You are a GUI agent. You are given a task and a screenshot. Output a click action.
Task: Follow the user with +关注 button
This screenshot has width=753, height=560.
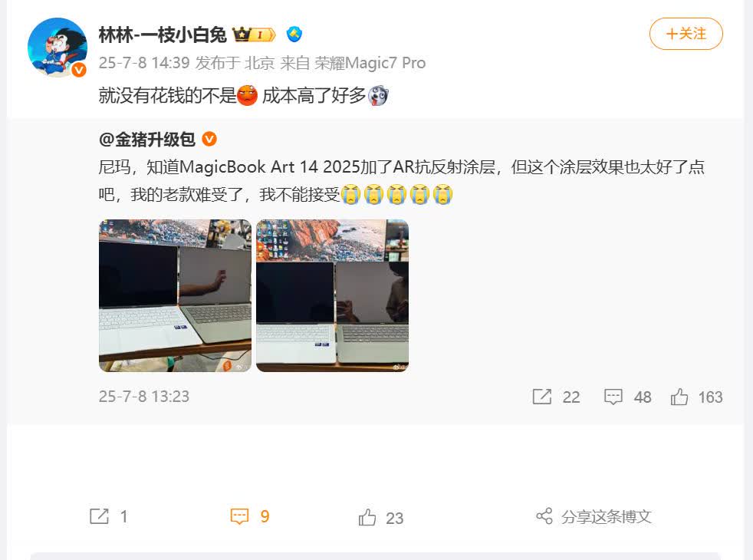tap(686, 34)
